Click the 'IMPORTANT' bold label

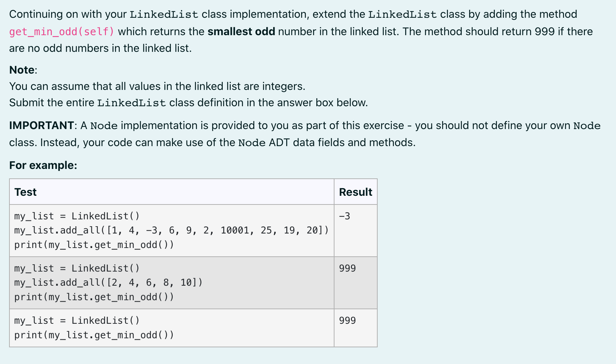[x=41, y=125]
